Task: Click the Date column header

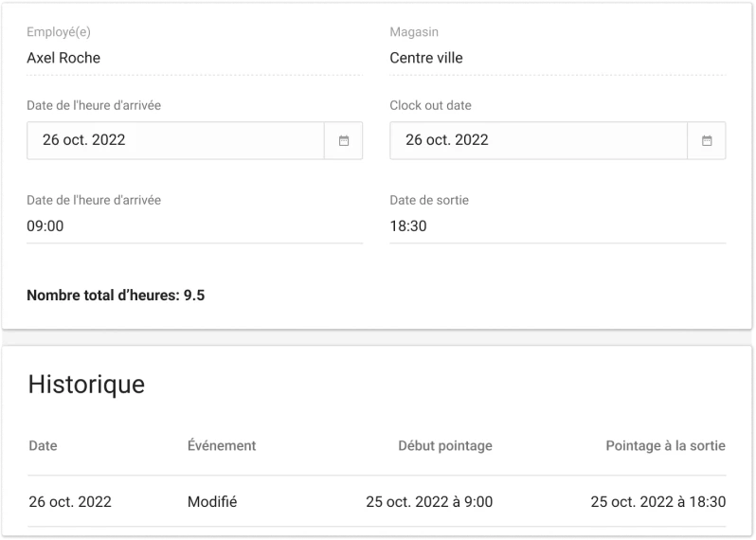Action: [43, 445]
